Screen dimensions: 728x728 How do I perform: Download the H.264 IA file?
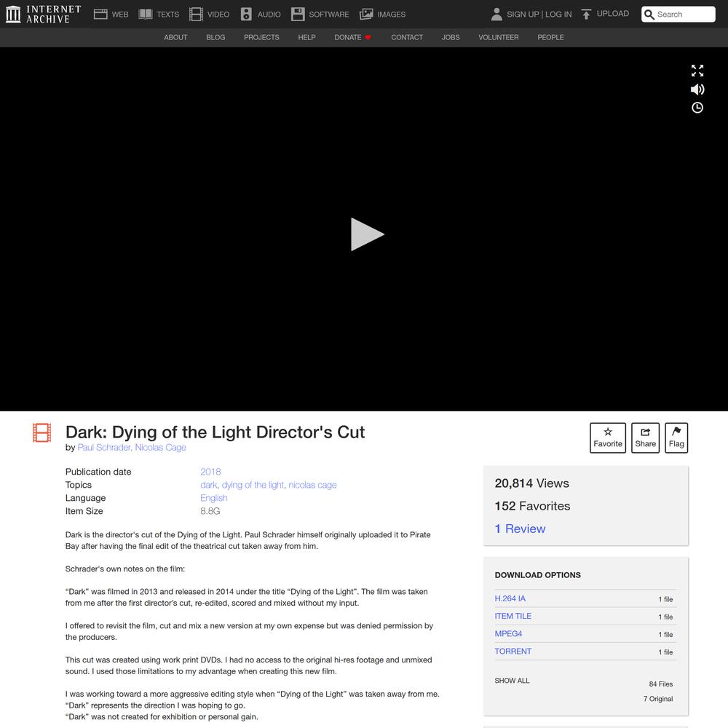(510, 599)
